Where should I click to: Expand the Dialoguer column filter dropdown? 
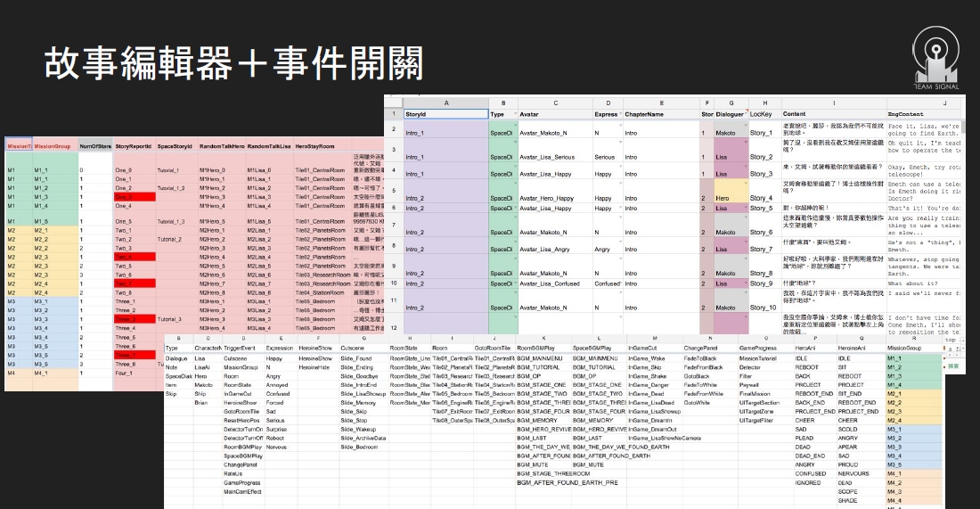click(x=744, y=114)
